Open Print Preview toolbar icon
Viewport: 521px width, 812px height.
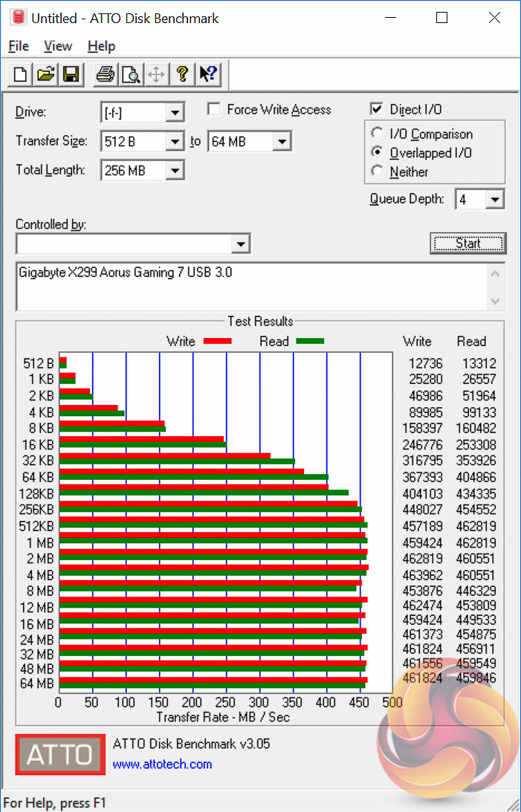[x=131, y=74]
